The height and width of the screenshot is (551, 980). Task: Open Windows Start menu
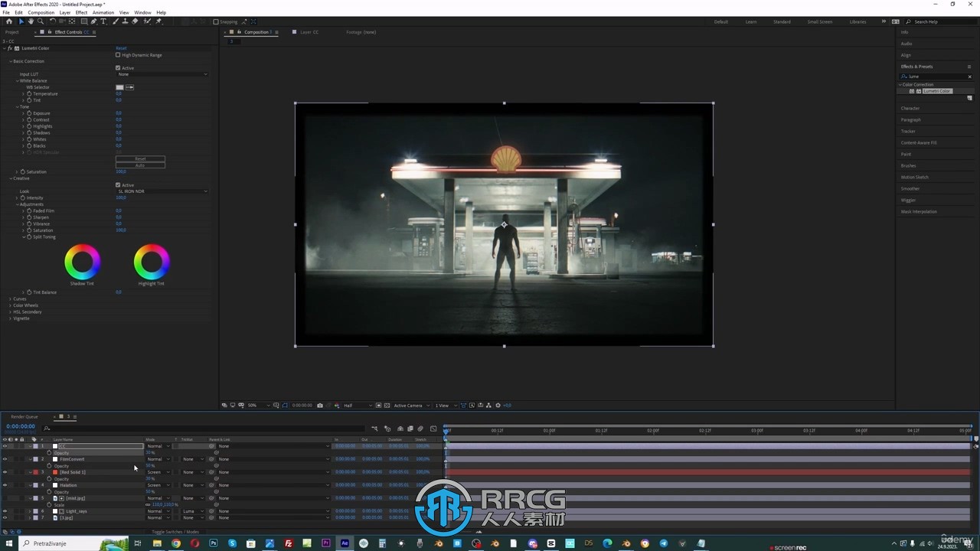(x=9, y=543)
